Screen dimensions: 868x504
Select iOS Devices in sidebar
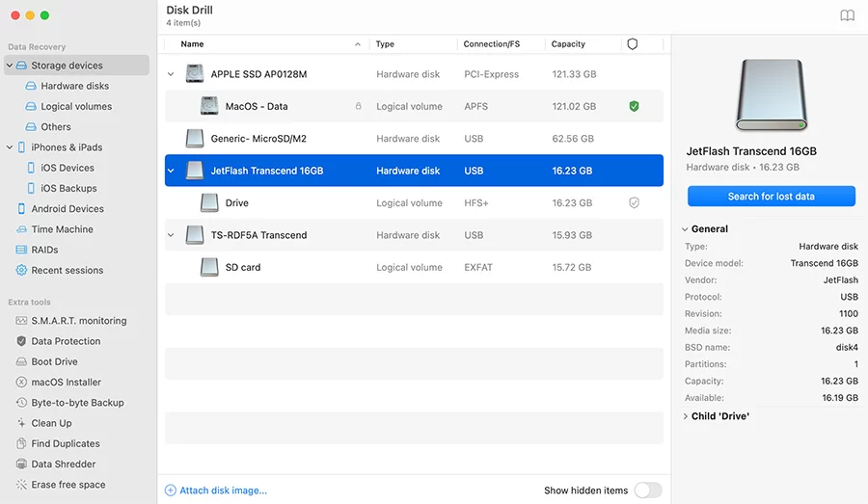[x=61, y=168]
